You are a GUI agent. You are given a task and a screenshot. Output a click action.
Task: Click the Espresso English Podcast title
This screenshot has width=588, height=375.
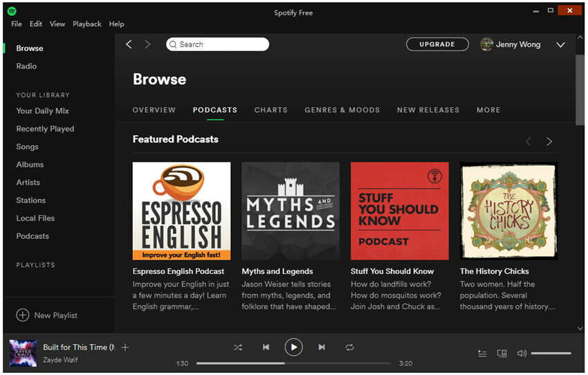[x=178, y=271]
